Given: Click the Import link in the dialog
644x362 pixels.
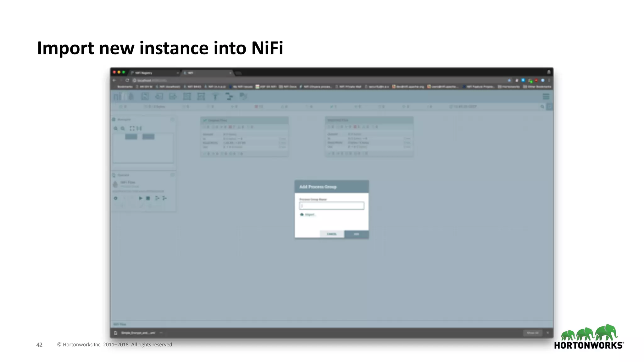Looking at the screenshot, I should pyautogui.click(x=308, y=215).
